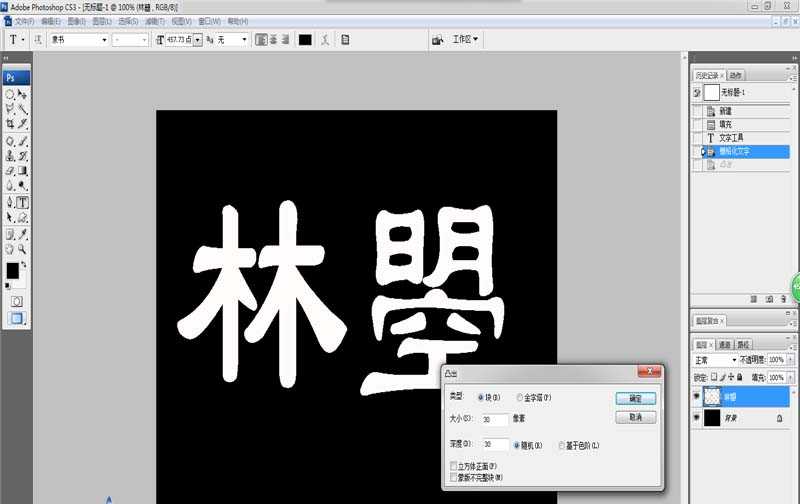Select the Gradient tool
The width and height of the screenshot is (800, 504).
tap(22, 171)
